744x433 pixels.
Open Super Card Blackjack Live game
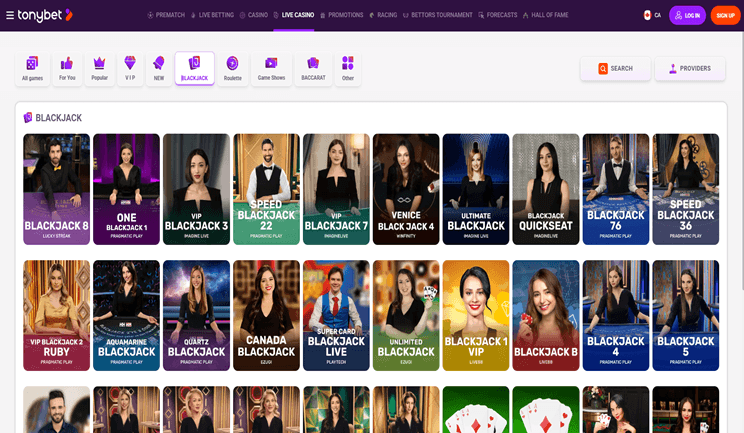coord(336,315)
